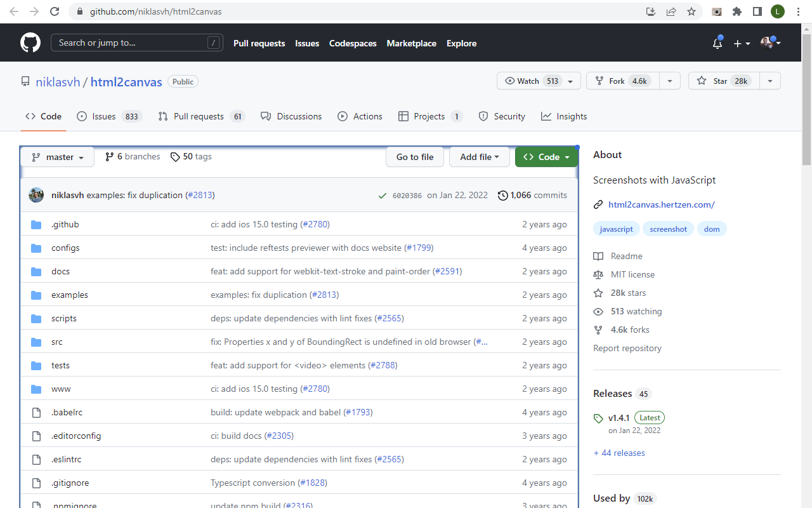Open the www folder
Image resolution: width=812 pixels, height=508 pixels.
(61, 389)
